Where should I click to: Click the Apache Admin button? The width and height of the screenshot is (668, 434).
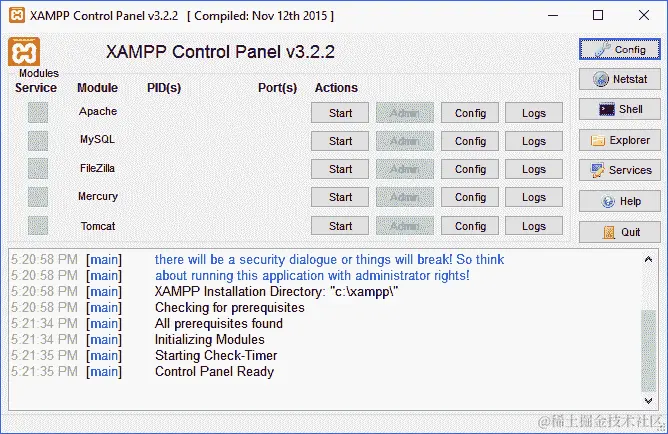click(x=405, y=113)
